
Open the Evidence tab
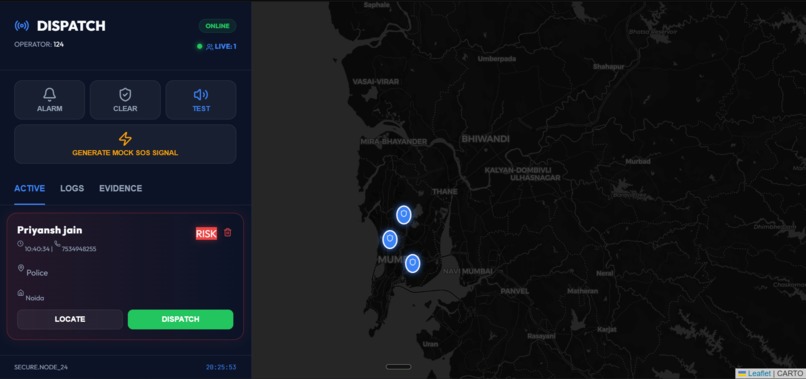[120, 188]
